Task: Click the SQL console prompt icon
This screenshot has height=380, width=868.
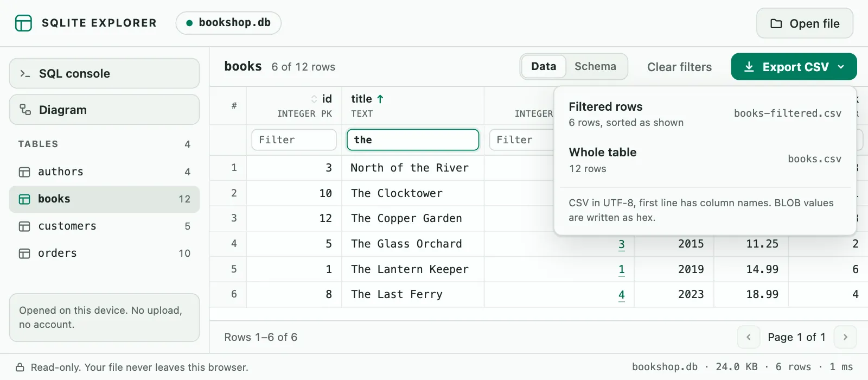Action: point(25,73)
